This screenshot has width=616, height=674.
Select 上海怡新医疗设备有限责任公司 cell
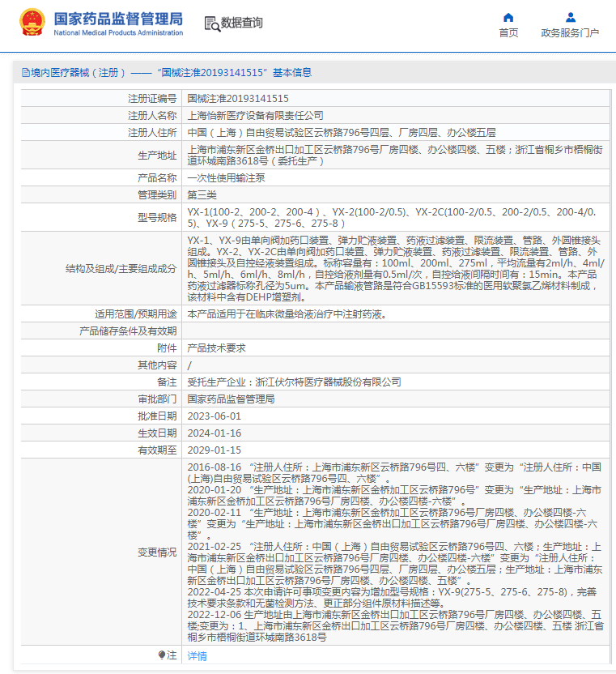396,116
